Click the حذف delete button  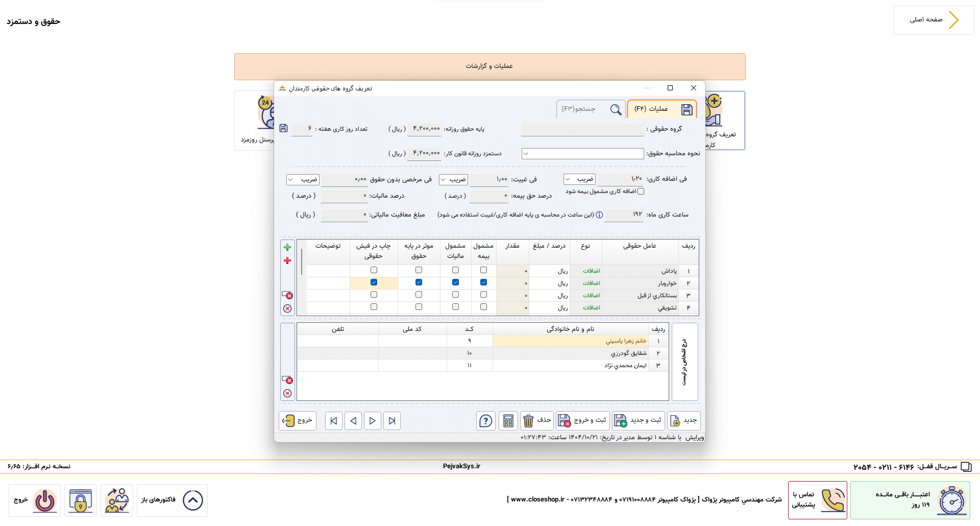(537, 421)
